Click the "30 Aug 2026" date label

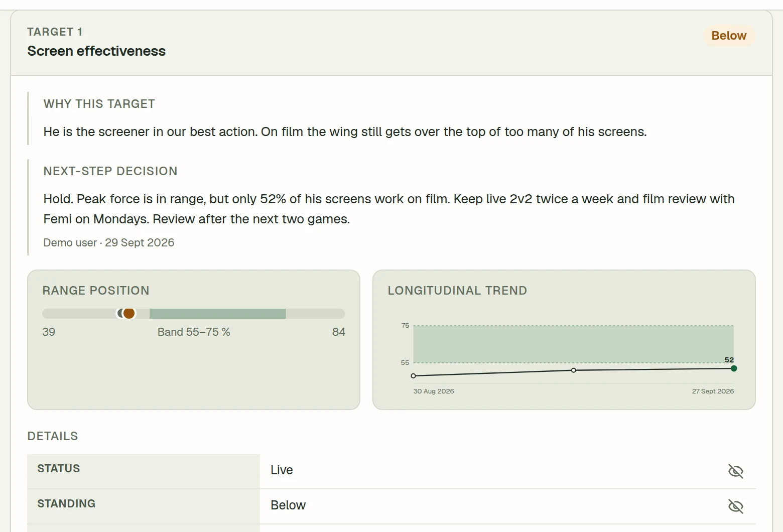pyautogui.click(x=434, y=391)
